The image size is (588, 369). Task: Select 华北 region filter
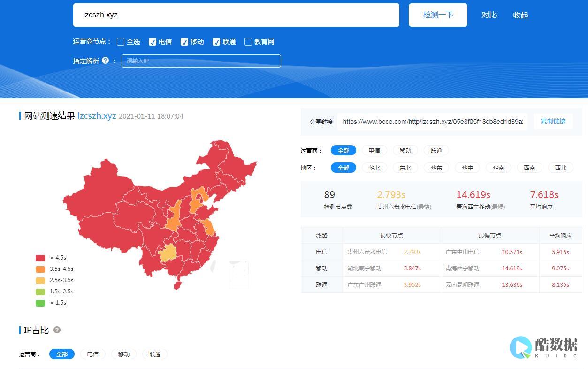tap(374, 168)
